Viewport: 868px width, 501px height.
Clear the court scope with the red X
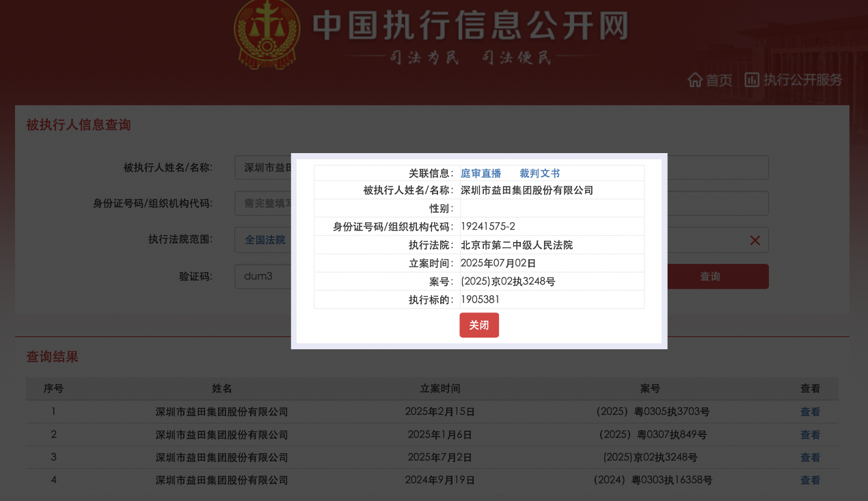(x=755, y=240)
